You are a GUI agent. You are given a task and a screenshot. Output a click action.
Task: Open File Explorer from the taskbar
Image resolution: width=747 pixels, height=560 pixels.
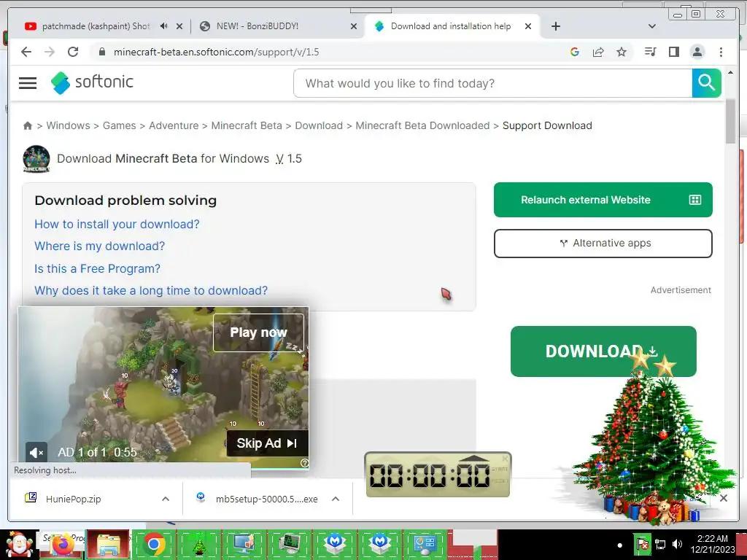pyautogui.click(x=109, y=544)
